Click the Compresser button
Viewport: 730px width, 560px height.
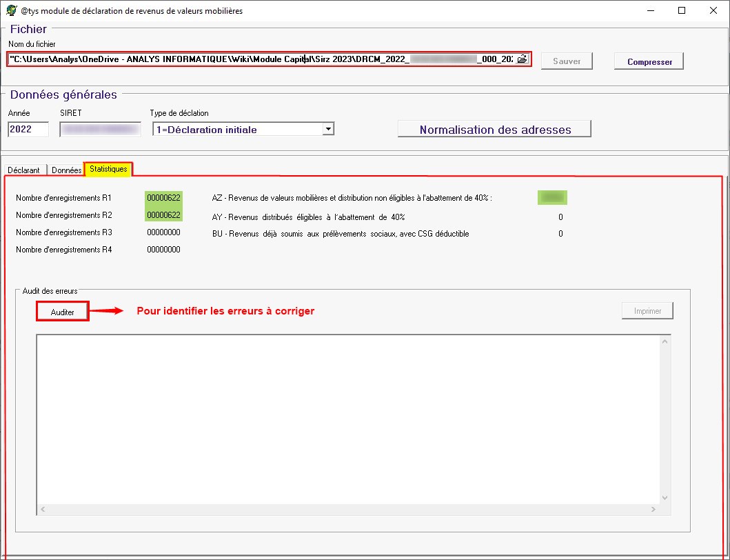pos(649,61)
